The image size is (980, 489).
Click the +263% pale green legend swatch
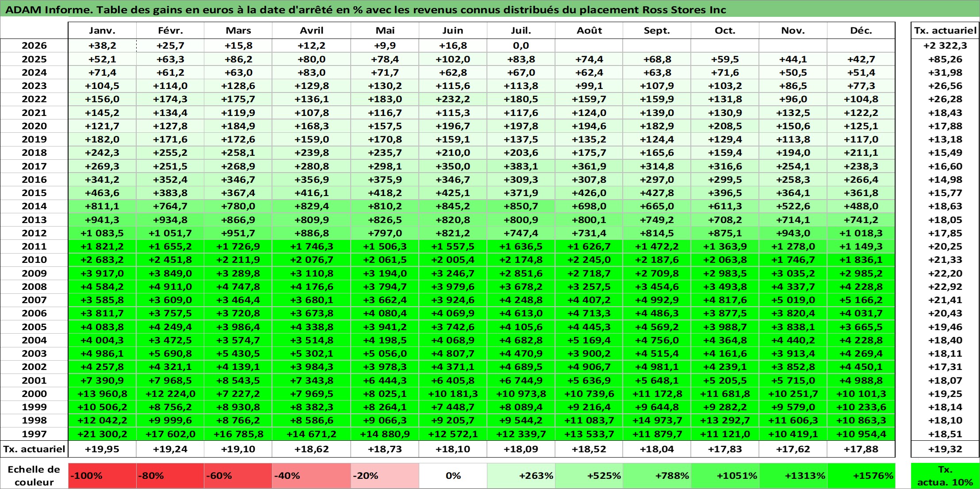[521, 476]
